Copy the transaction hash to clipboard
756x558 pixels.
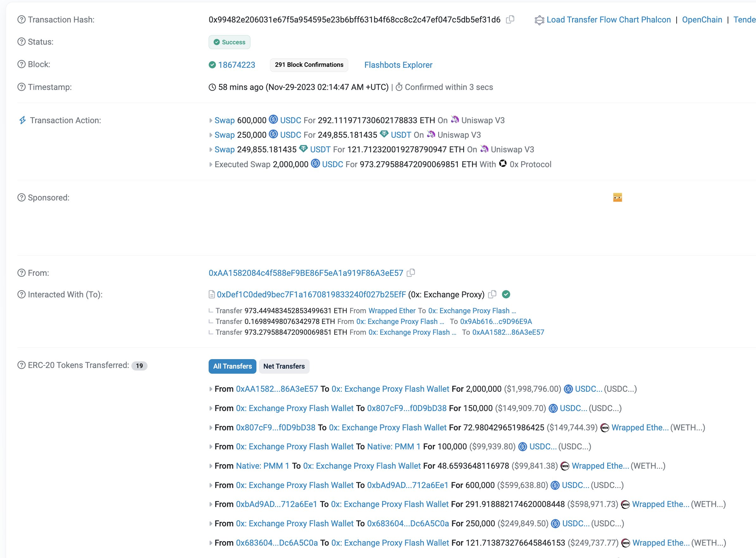coord(510,20)
